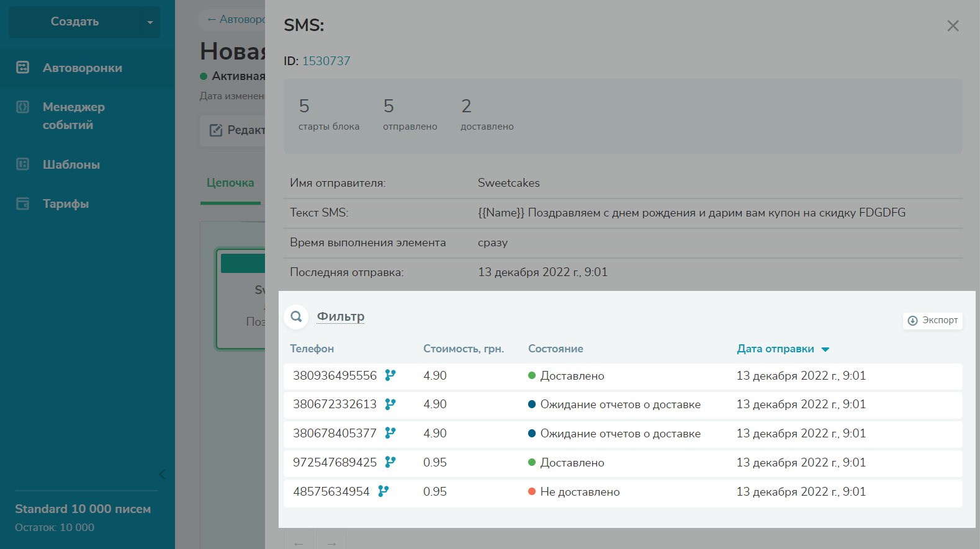The height and width of the screenshot is (549, 980).
Task: Open Тарифы menu item
Action: tap(66, 203)
